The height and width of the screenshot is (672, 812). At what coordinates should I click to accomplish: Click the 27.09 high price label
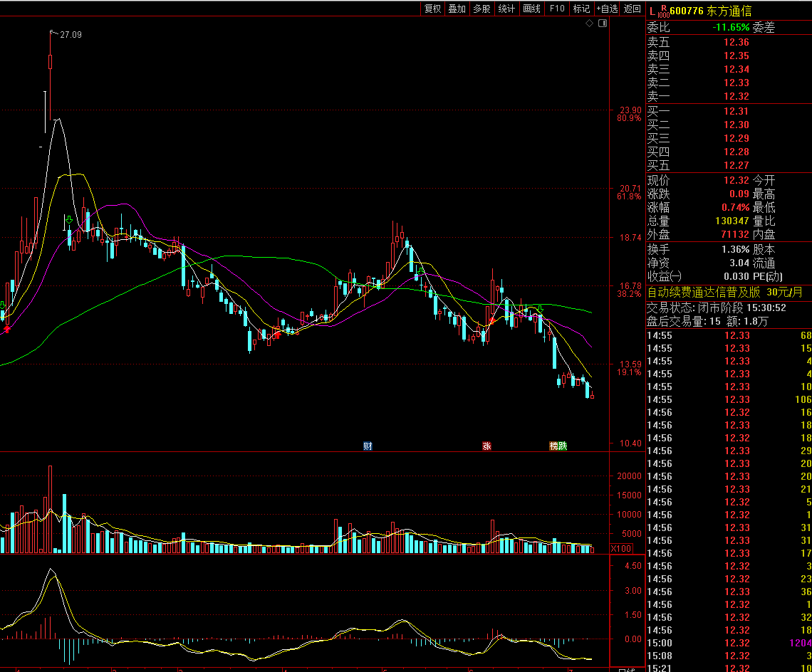pyautogui.click(x=71, y=35)
